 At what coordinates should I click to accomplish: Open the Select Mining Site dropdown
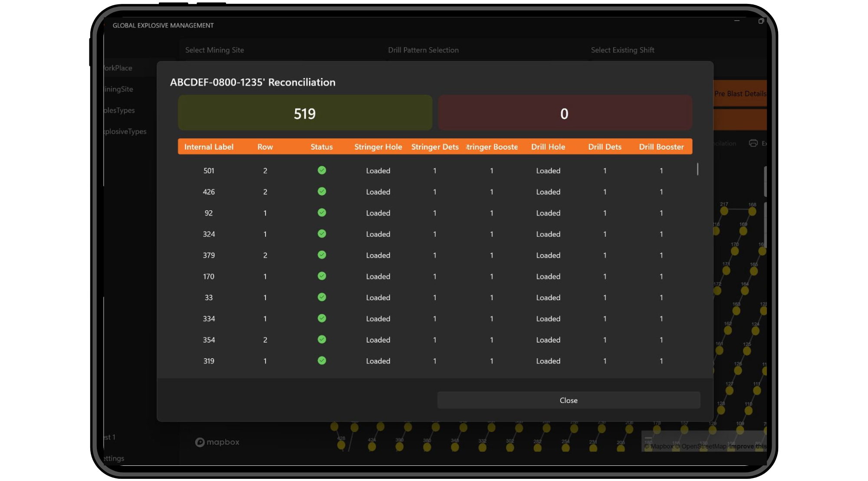[x=215, y=50]
